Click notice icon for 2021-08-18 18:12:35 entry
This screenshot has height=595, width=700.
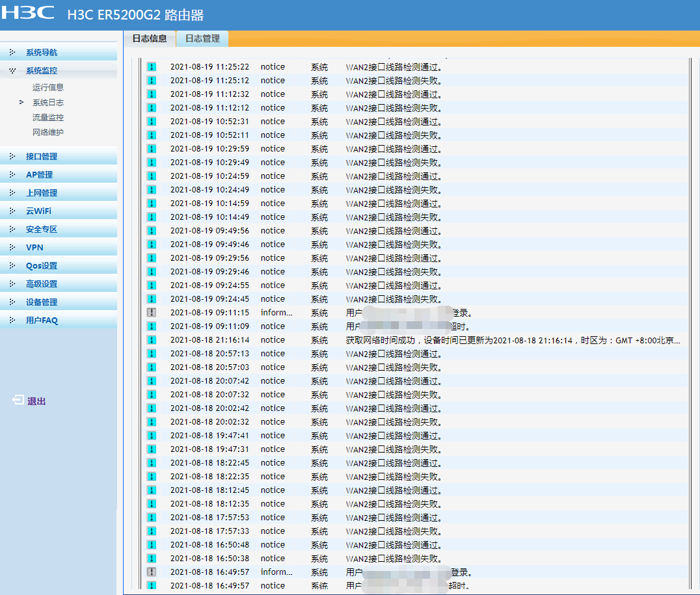pos(152,504)
